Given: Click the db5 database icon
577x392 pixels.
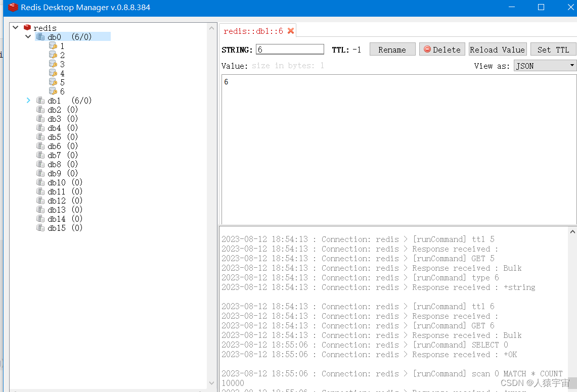Looking at the screenshot, I should (x=40, y=137).
